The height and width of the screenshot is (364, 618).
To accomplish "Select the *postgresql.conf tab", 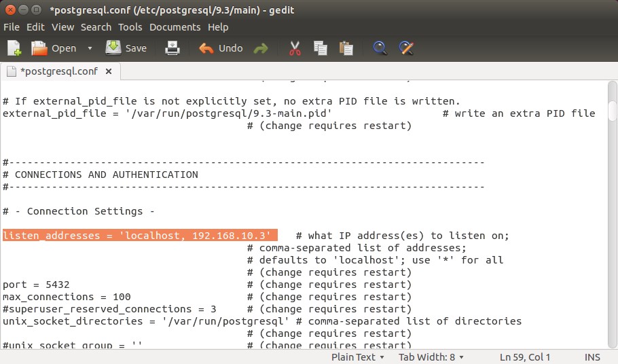I will point(59,71).
